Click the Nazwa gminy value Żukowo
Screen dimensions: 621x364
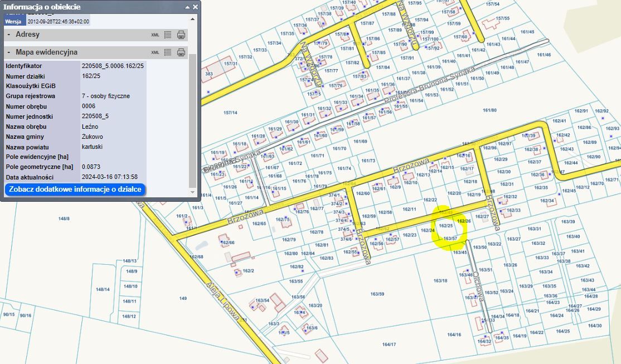[93, 137]
